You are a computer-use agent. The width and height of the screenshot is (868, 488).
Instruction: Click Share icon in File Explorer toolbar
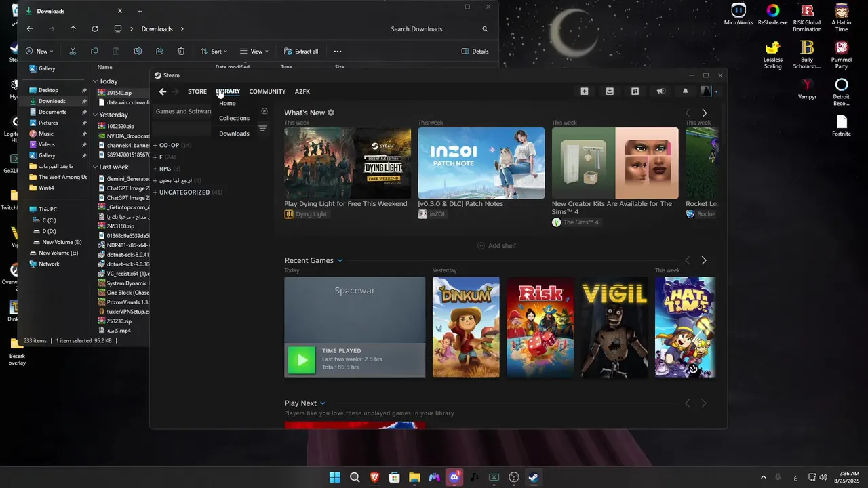tap(159, 52)
